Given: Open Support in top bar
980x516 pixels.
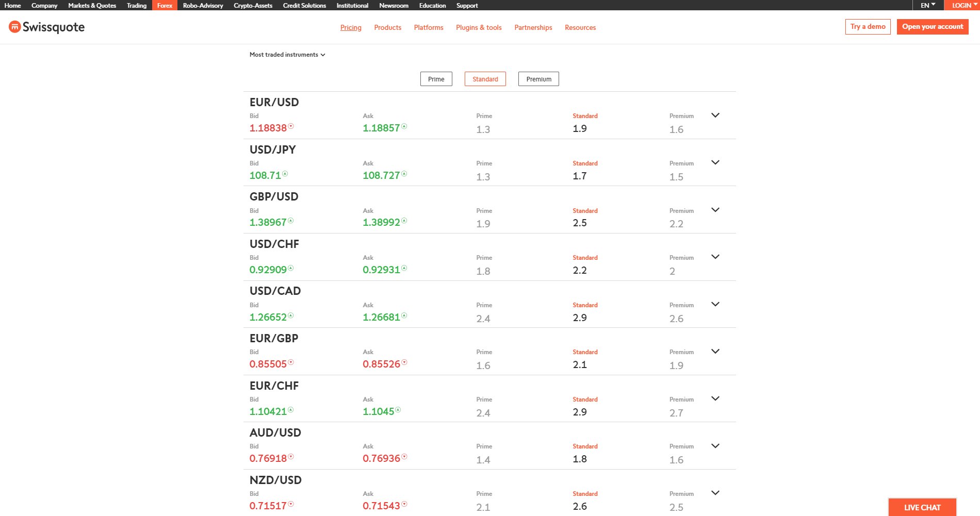Looking at the screenshot, I should [467, 5].
